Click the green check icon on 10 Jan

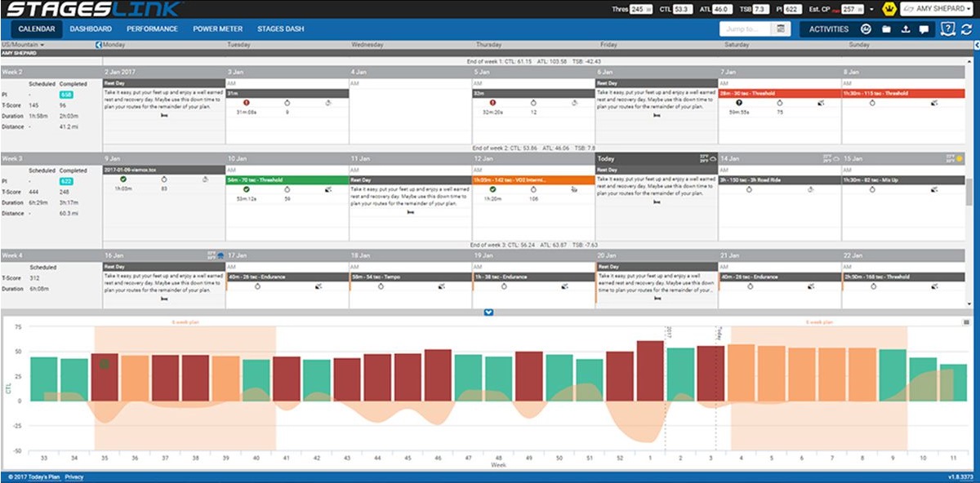[246, 189]
